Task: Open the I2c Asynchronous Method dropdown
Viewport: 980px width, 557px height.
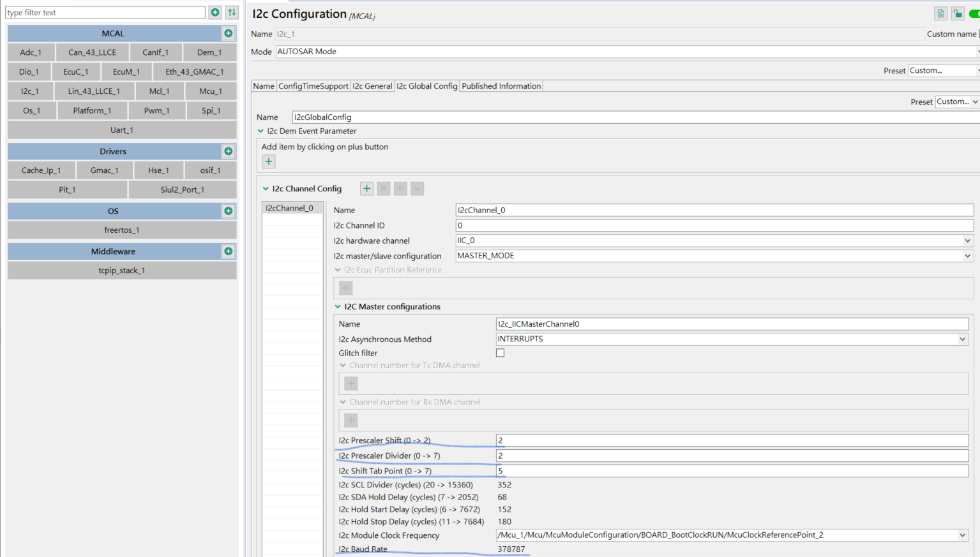Action: (963, 339)
